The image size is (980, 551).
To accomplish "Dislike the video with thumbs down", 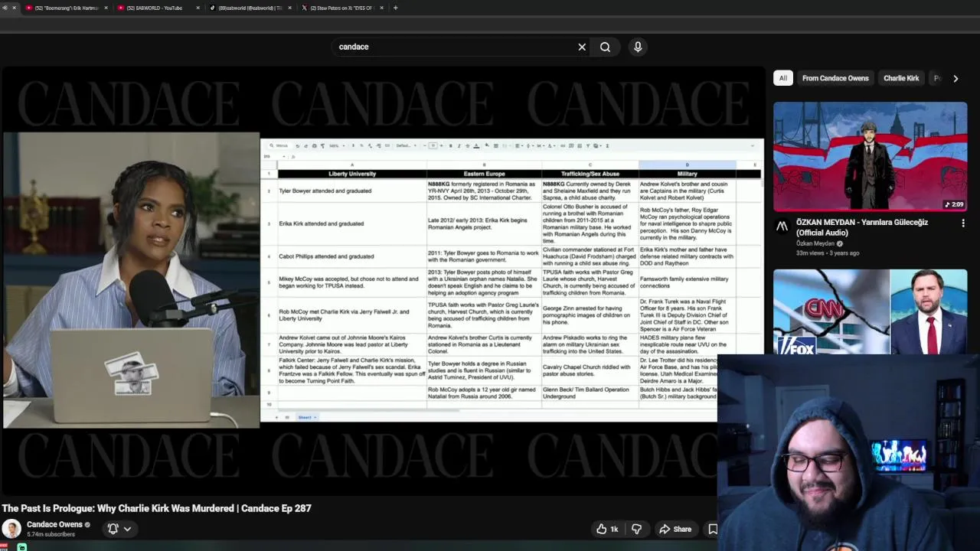I will point(636,529).
